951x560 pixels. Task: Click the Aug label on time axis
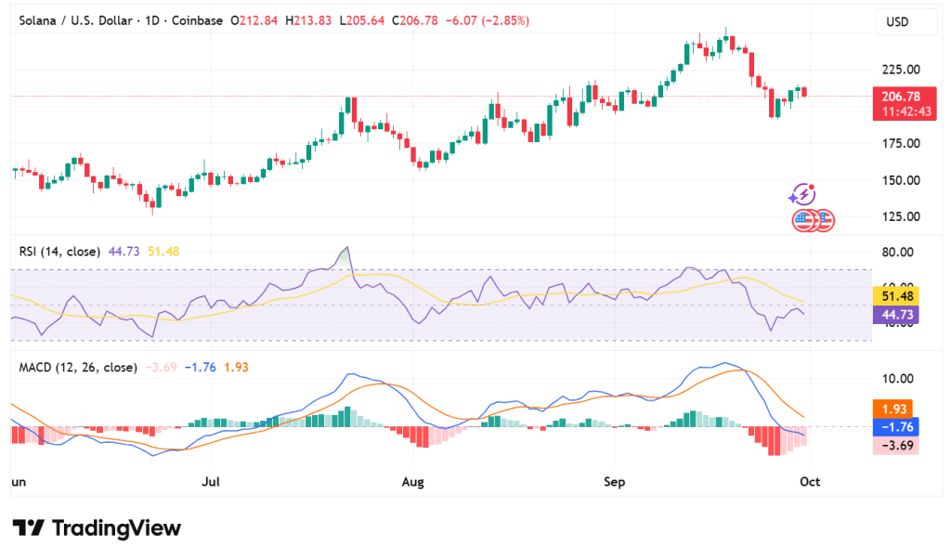click(413, 483)
